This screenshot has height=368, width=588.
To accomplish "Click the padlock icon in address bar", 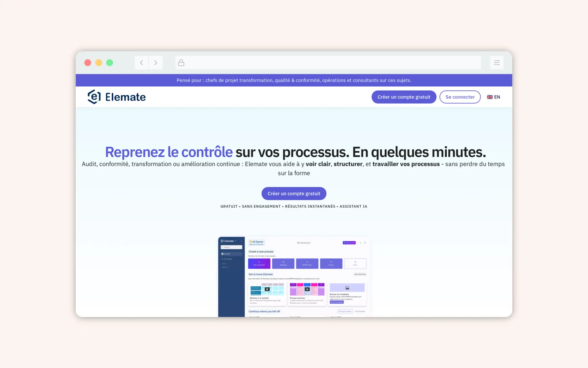I will [x=181, y=63].
